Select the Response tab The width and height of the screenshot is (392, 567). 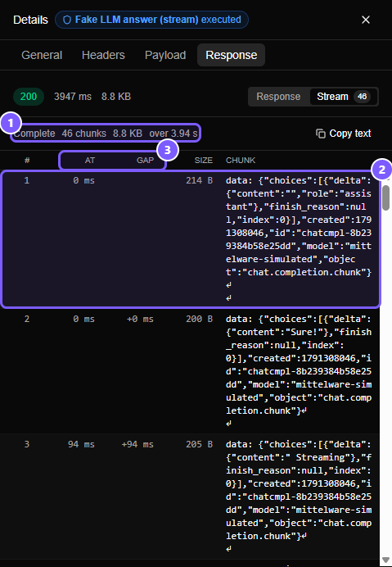point(232,55)
